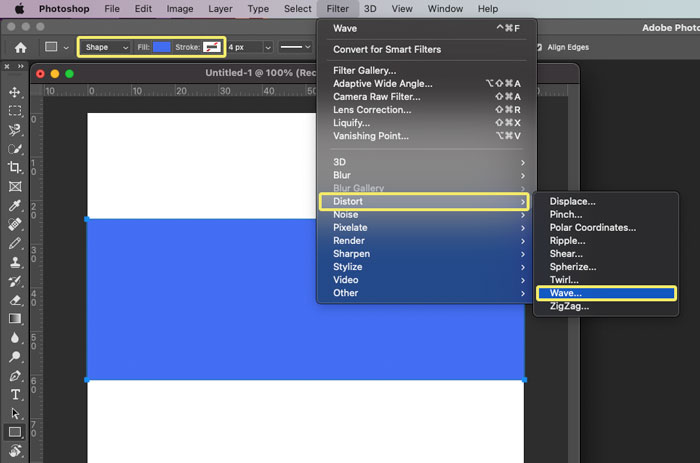
Task: Choose Twirl... distort filter
Action: [x=606, y=280]
